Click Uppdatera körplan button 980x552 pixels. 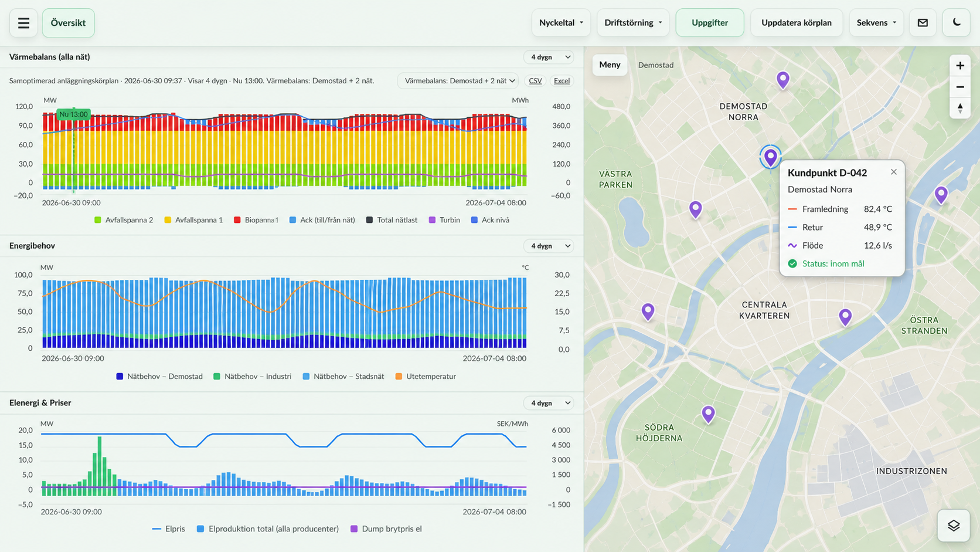(797, 23)
